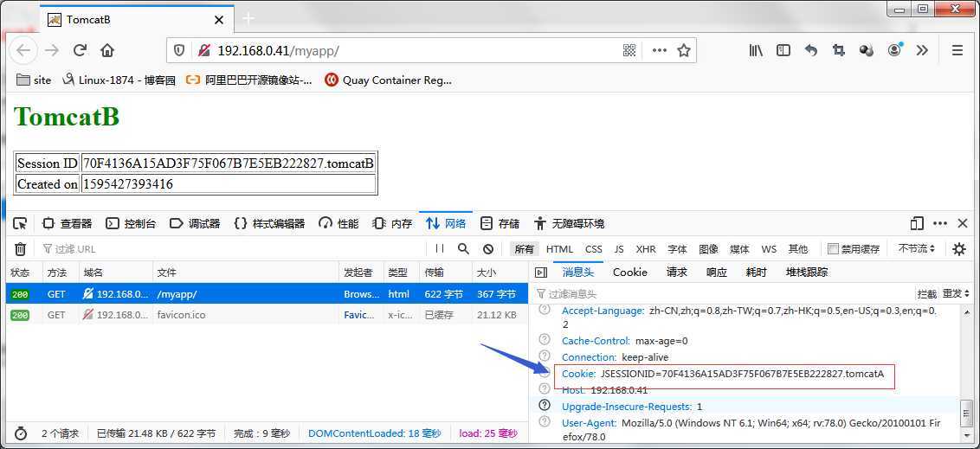Open request blocking panel icon
Viewport: 980px width, 449px height.
coord(488,248)
